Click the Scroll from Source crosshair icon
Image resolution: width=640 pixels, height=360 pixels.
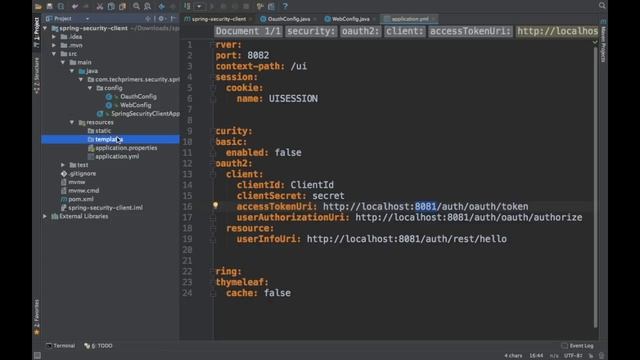(x=148, y=19)
